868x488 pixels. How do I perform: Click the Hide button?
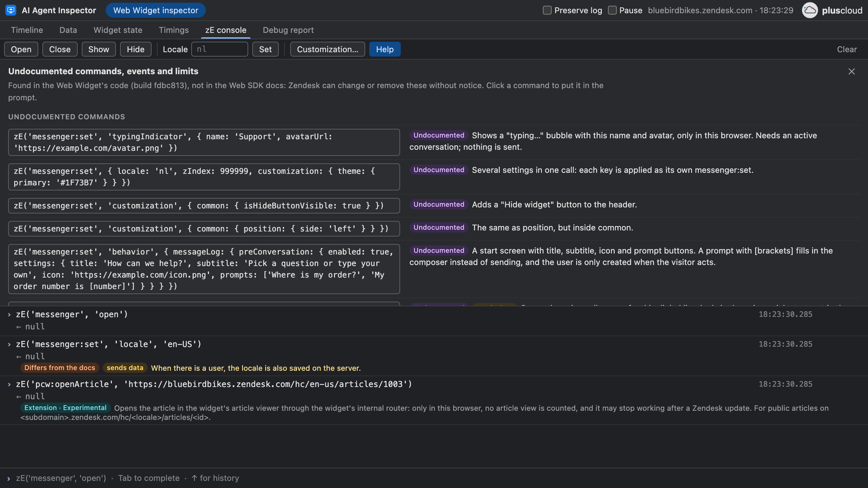pyautogui.click(x=136, y=49)
